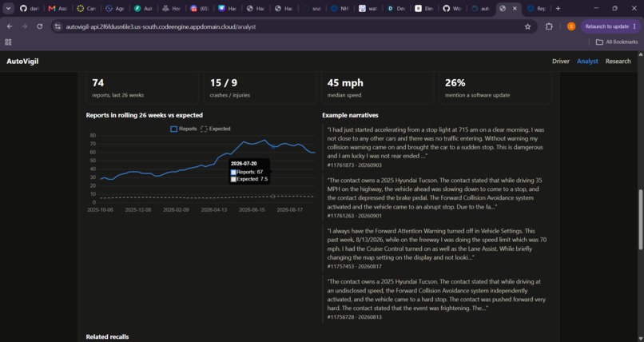
Task: Switch to the 'Age' tab
Action: coord(114,8)
